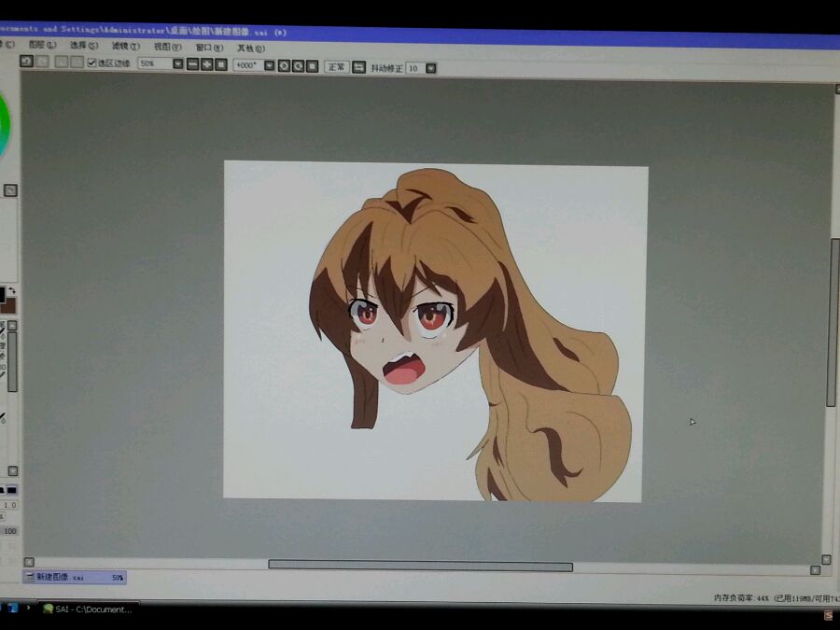Click the reset zoom square icon
Viewport: 840px width, 630px height.
tap(220, 64)
